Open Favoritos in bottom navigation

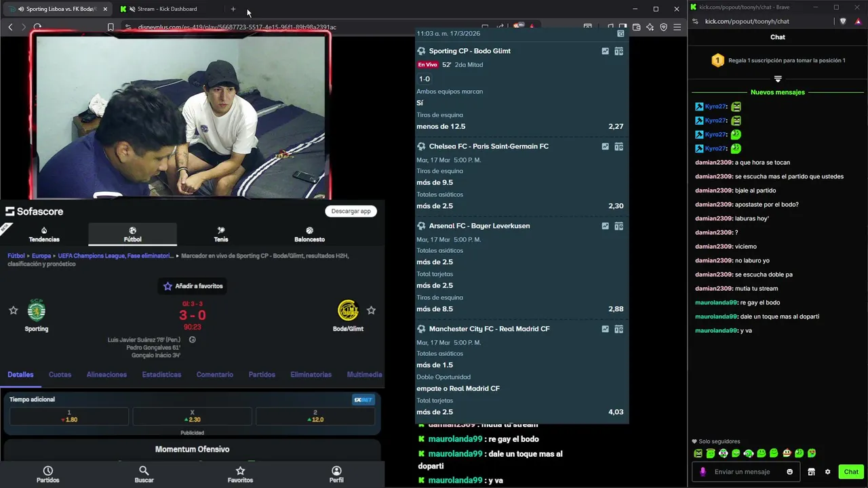click(x=240, y=474)
